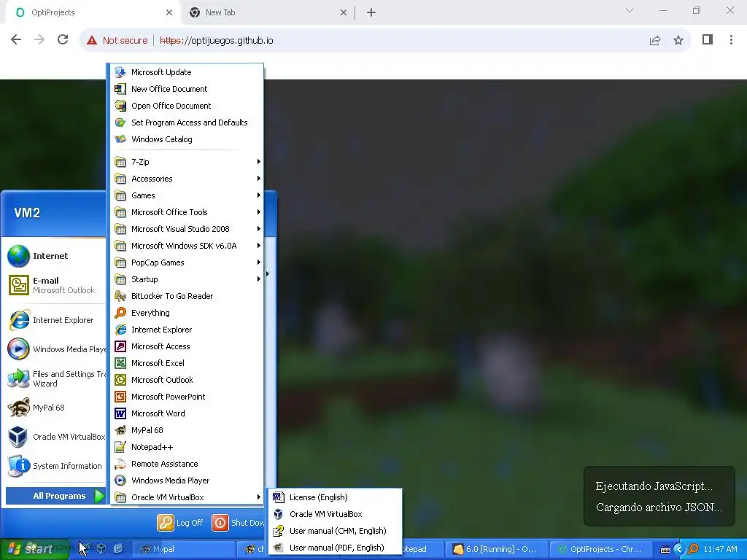Open Microsoft Outlook in All Programs list
The height and width of the screenshot is (560, 747).
coord(187,379)
